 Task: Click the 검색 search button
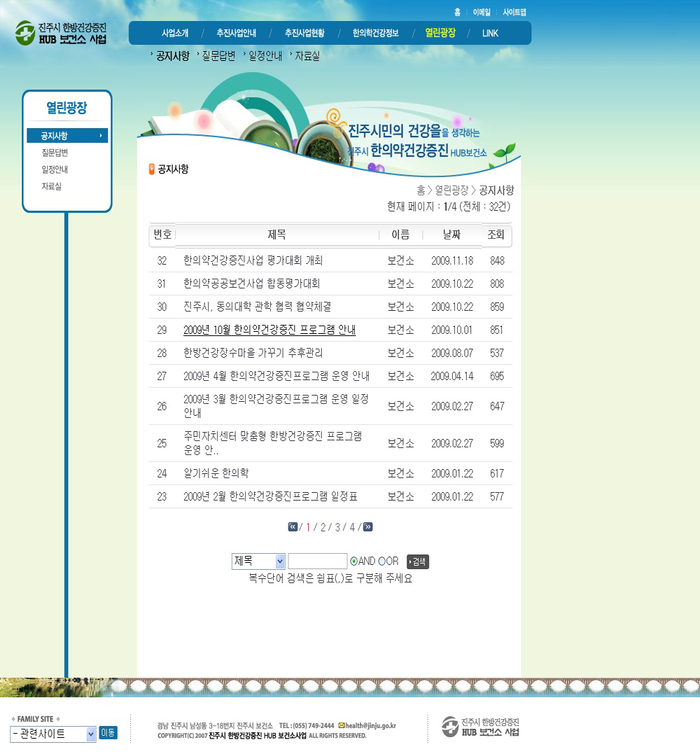417,561
